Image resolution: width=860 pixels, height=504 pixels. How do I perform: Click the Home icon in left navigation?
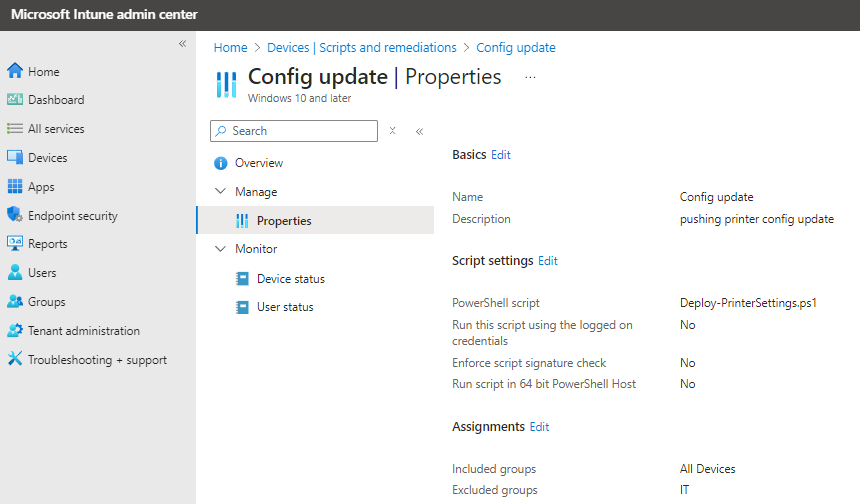point(15,71)
